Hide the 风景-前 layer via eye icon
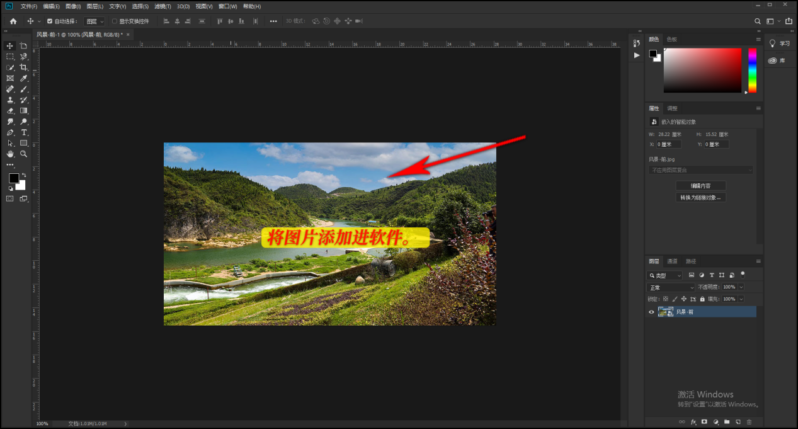This screenshot has height=429, width=798. (x=651, y=312)
